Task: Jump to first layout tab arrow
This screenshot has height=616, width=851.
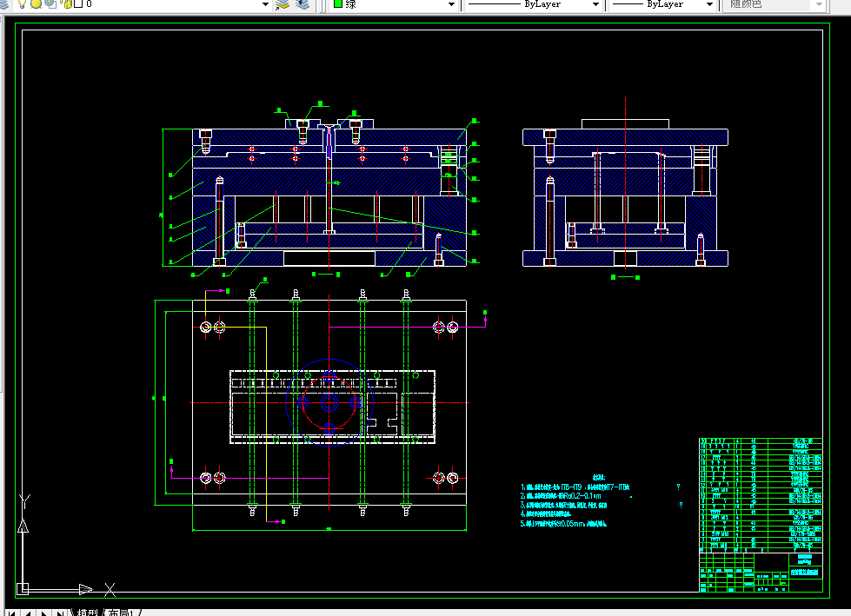Action: point(11,613)
